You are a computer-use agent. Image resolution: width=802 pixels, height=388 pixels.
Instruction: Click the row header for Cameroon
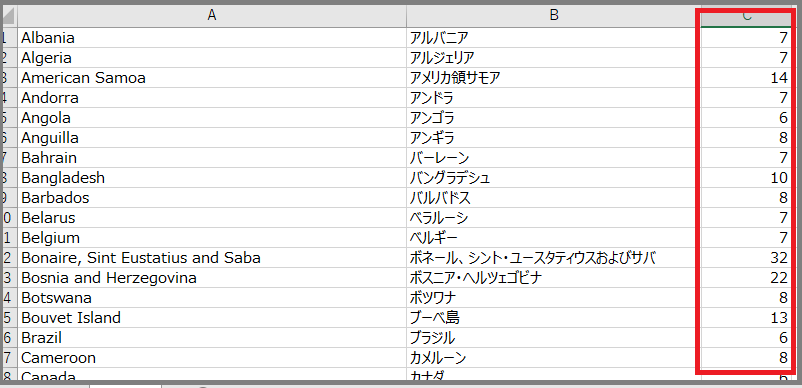10,358
